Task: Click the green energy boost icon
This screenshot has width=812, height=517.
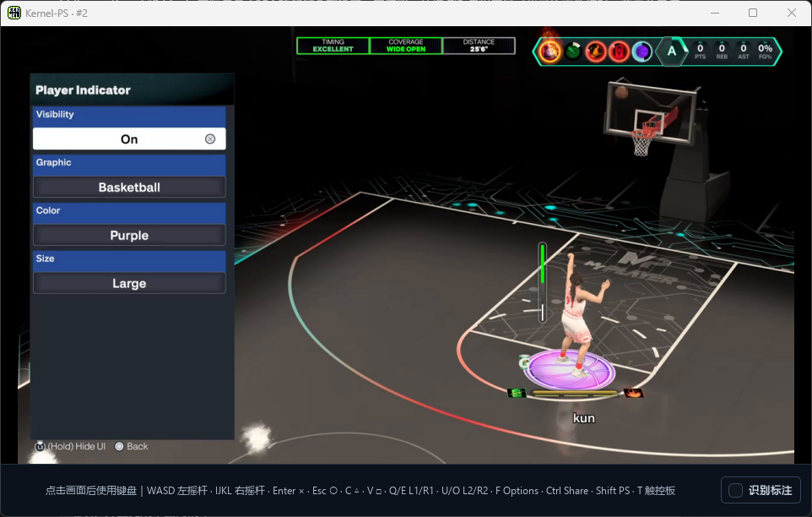Action: point(517,393)
